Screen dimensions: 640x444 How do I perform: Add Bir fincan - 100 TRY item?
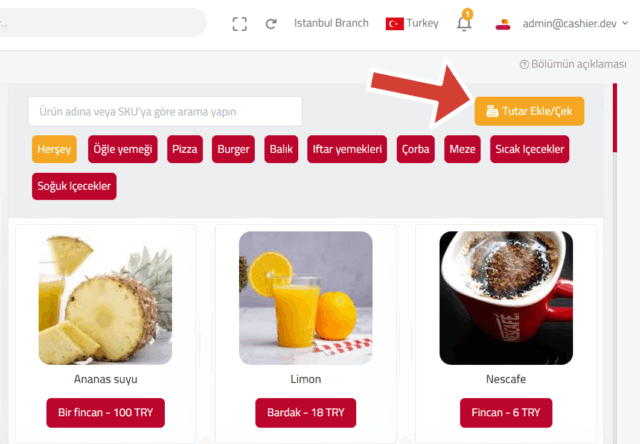point(105,413)
